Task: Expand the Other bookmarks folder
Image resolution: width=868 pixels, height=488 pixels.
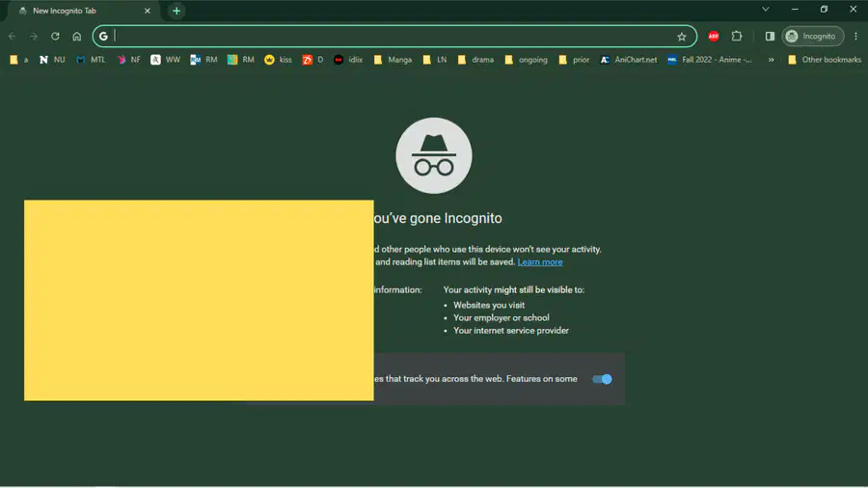Action: tap(825, 60)
